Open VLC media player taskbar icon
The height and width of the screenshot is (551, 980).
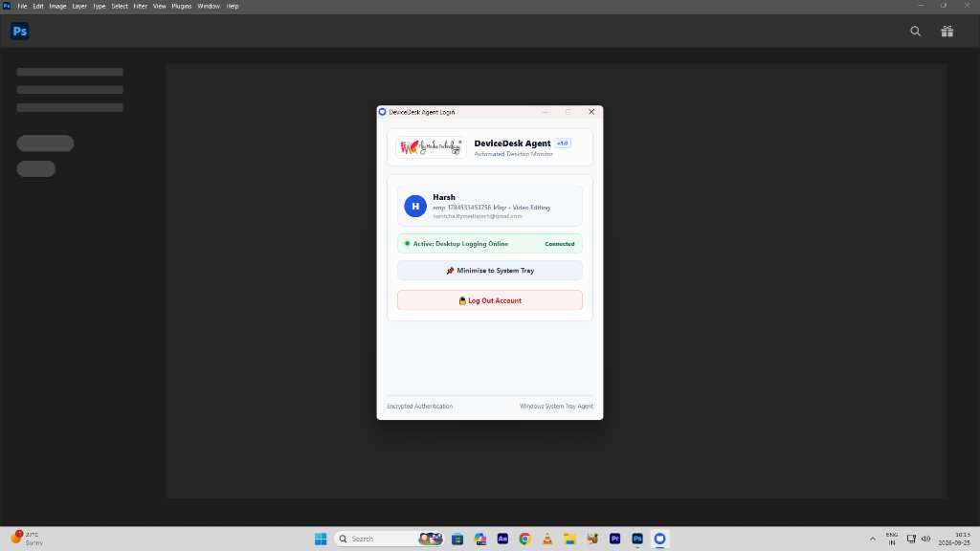coord(547,539)
